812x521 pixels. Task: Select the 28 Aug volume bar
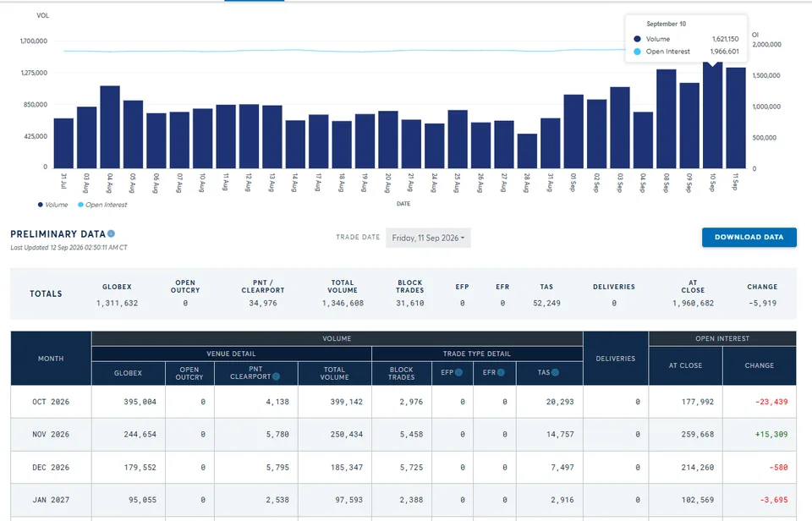click(527, 151)
